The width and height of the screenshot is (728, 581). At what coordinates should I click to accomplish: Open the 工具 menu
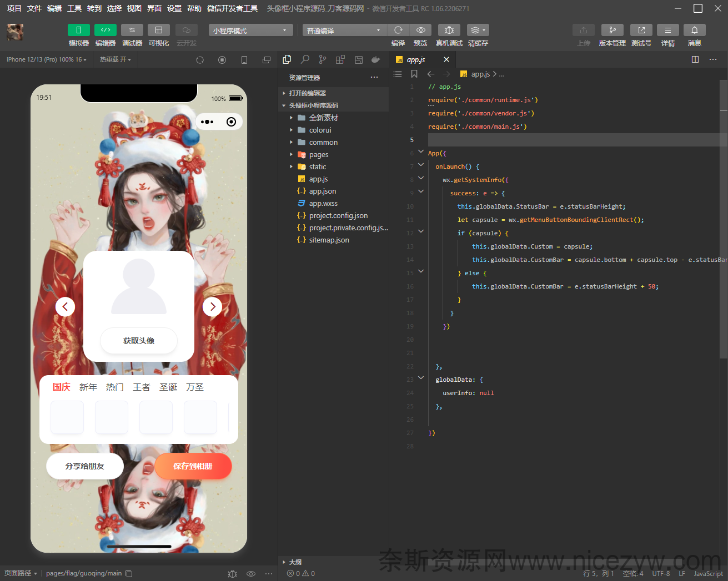tap(74, 8)
